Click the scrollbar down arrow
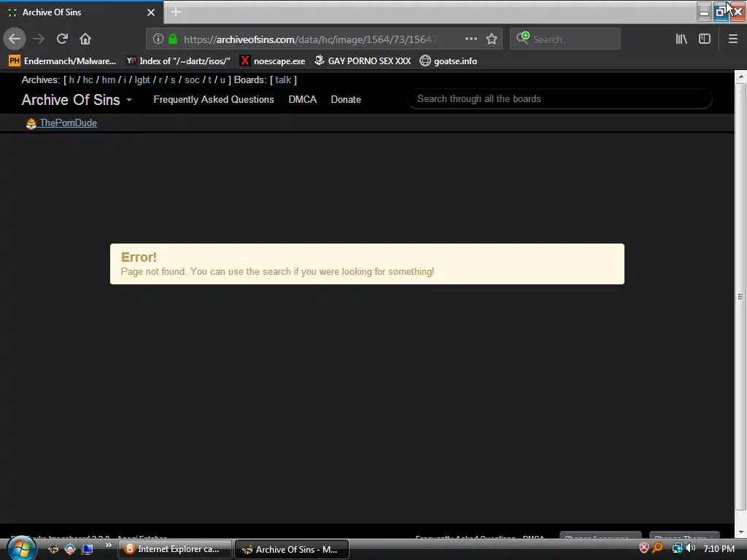Screen dimensions: 747x560 (740, 532)
